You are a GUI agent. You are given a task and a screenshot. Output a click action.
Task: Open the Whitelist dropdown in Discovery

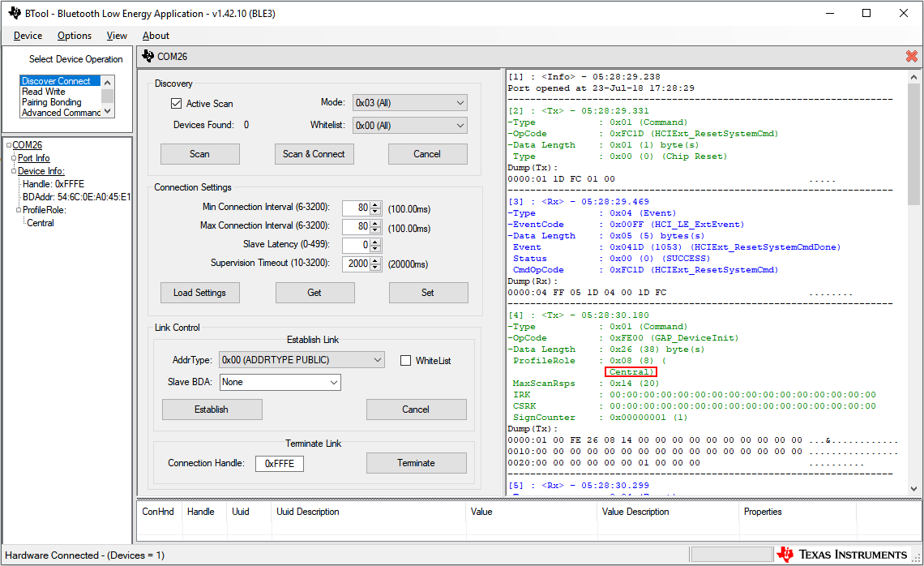410,126
